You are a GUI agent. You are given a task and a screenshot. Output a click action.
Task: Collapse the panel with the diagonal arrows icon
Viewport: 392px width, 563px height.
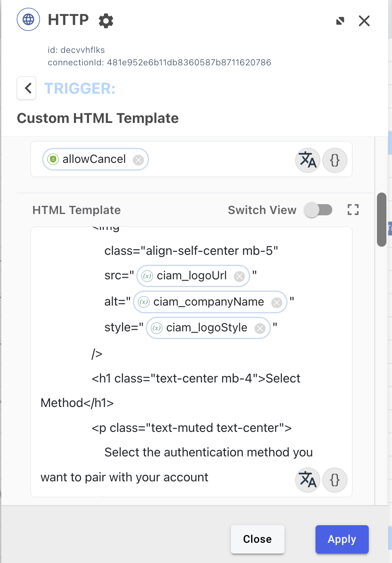tap(340, 21)
